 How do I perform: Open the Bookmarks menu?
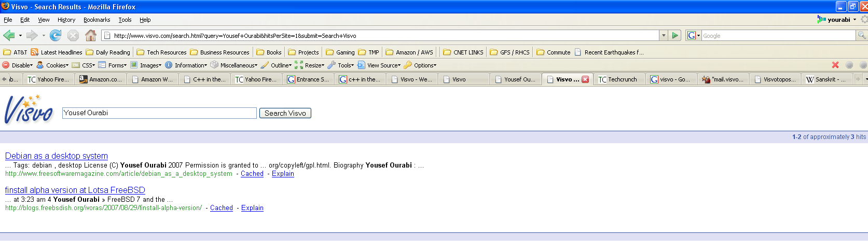pos(97,20)
